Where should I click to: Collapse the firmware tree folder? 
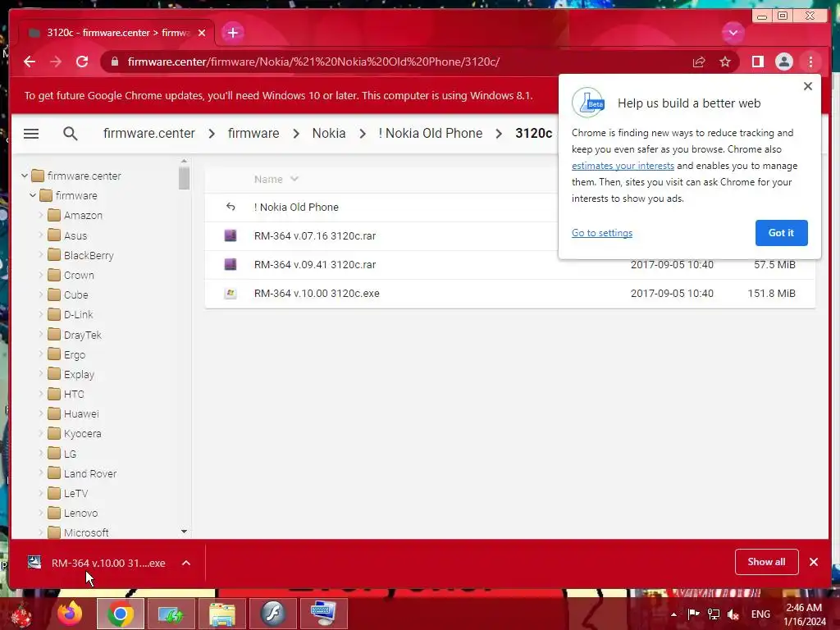[x=33, y=195]
